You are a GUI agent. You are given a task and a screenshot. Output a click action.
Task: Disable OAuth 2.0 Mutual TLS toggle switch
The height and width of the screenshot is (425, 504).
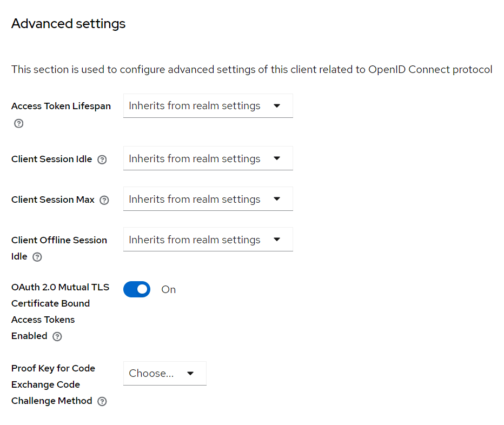pos(137,289)
